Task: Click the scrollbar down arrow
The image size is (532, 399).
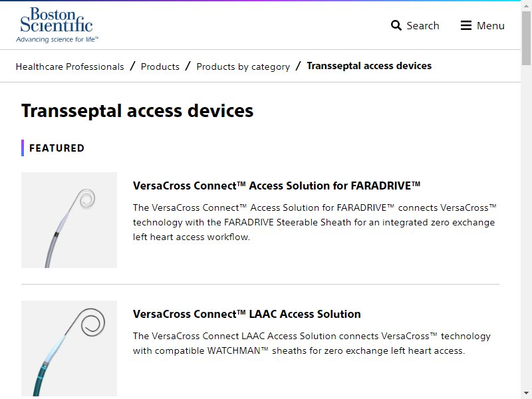Action: click(x=526, y=394)
